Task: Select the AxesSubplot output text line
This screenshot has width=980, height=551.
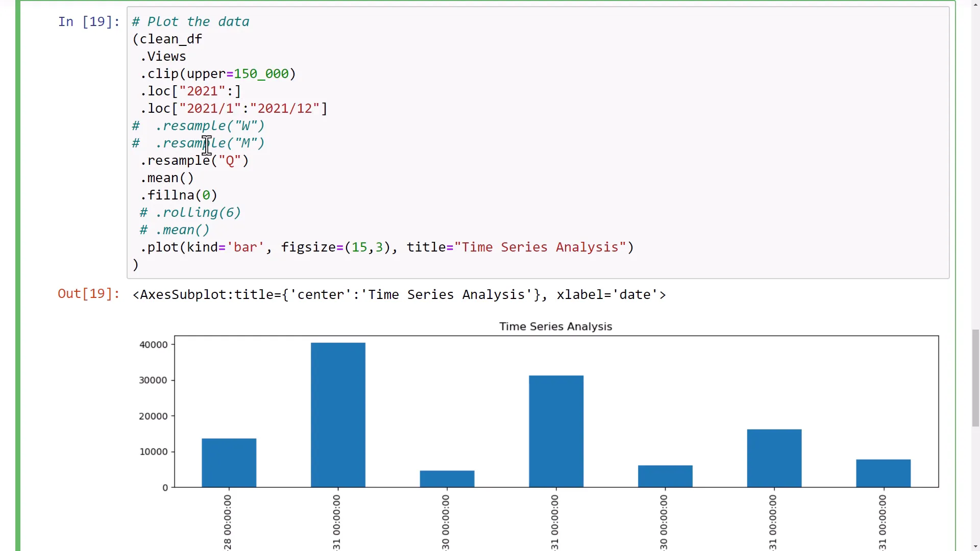Action: (x=398, y=295)
